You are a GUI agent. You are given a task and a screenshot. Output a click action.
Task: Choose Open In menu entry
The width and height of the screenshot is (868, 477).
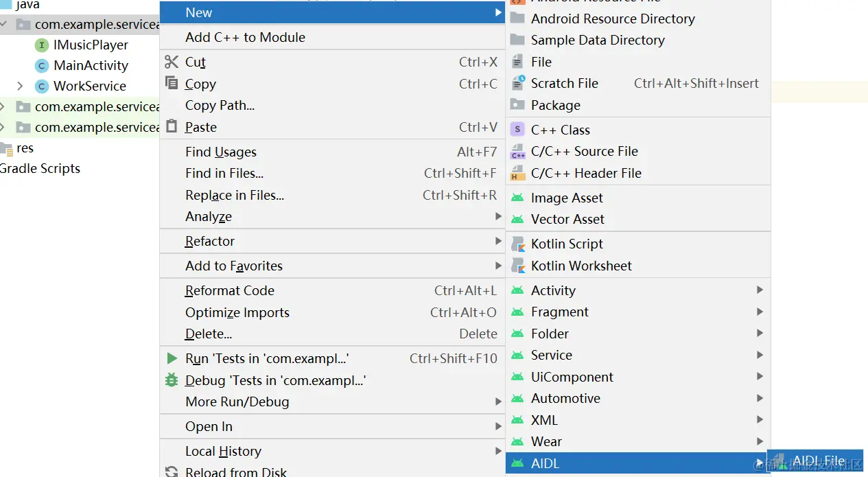(x=332, y=426)
